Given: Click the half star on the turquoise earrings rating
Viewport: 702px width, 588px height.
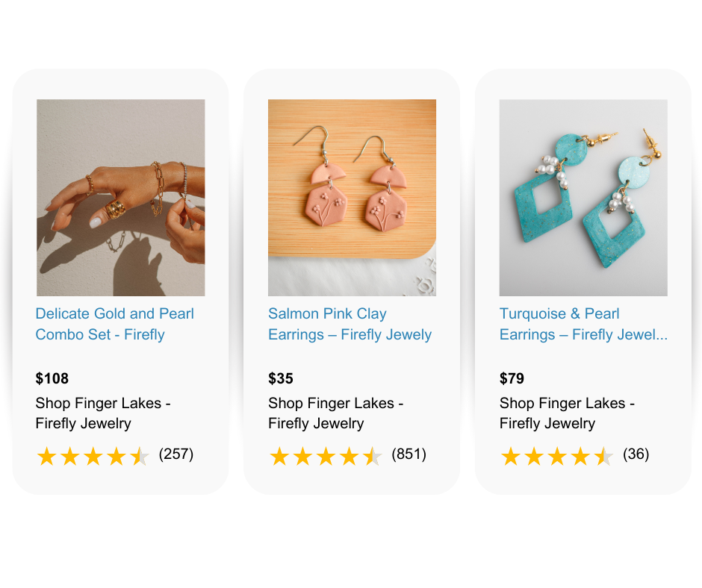Looking at the screenshot, I should [603, 456].
